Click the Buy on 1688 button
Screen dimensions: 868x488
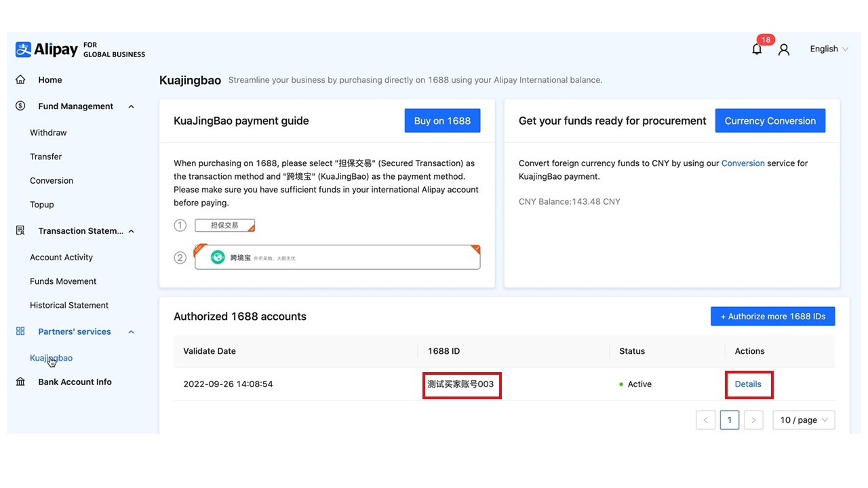[x=442, y=121]
